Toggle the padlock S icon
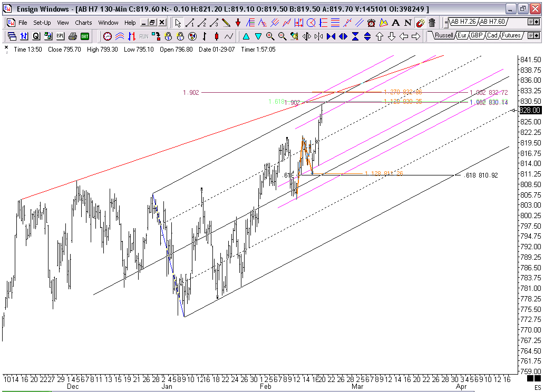The height and width of the screenshot is (392, 544). pyautogui.click(x=168, y=36)
